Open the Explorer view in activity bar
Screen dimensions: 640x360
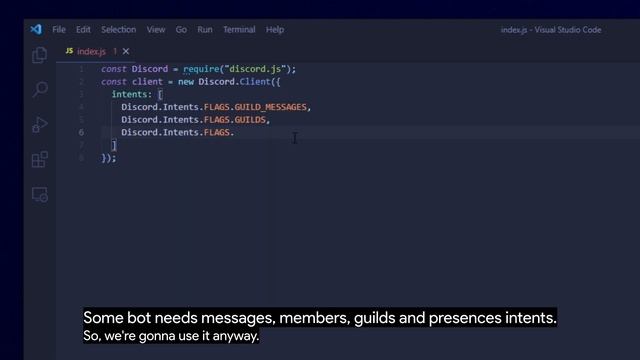pos(40,55)
